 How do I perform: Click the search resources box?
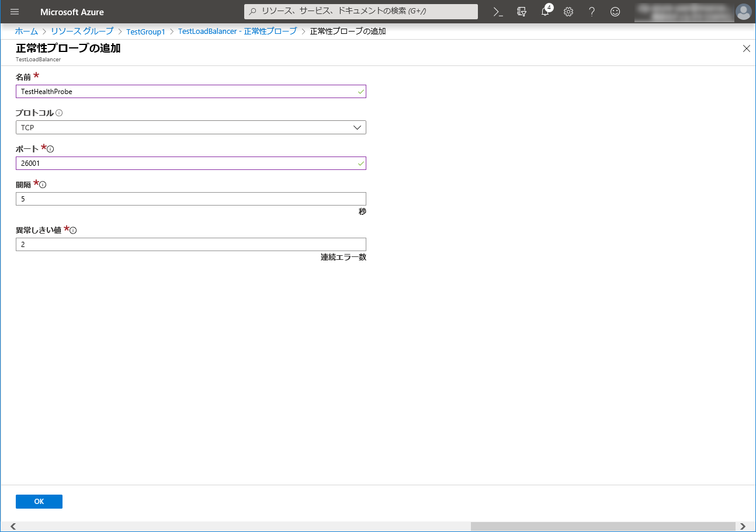point(361,12)
